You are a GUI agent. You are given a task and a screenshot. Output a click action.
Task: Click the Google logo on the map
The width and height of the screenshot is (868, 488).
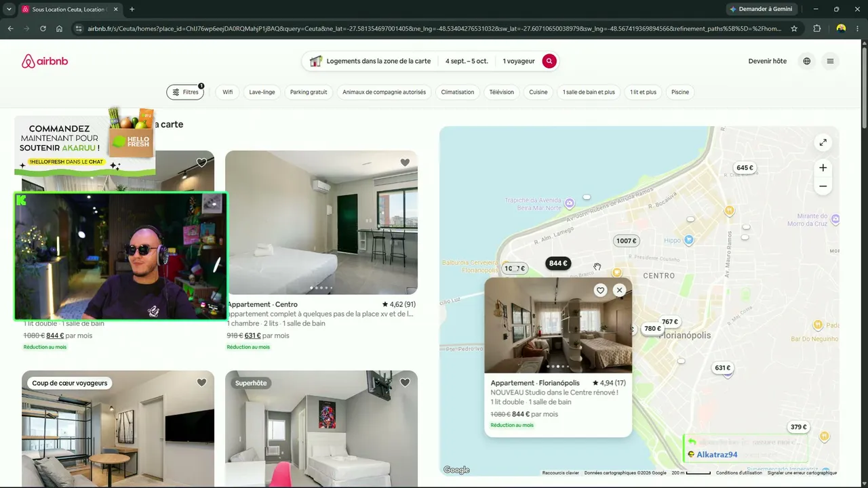click(x=456, y=470)
